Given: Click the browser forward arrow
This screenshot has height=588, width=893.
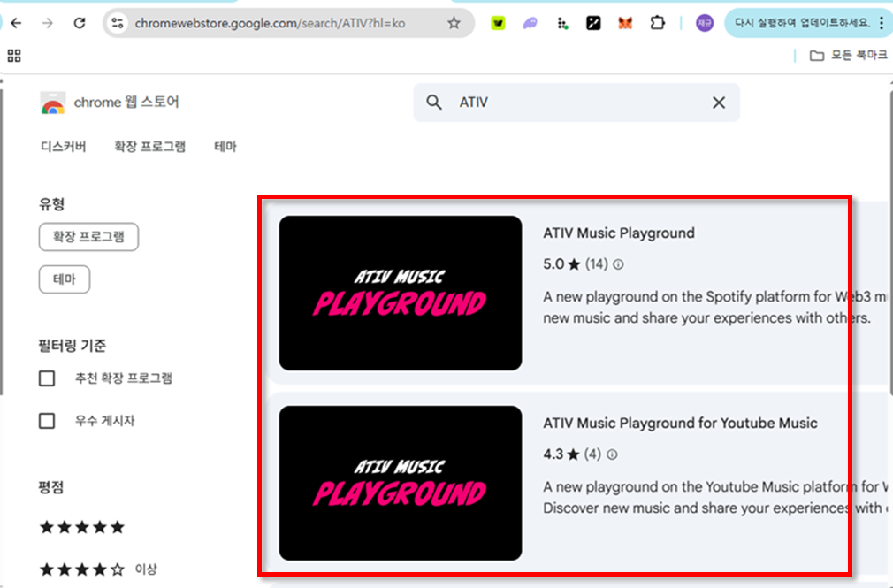Looking at the screenshot, I should point(48,23).
